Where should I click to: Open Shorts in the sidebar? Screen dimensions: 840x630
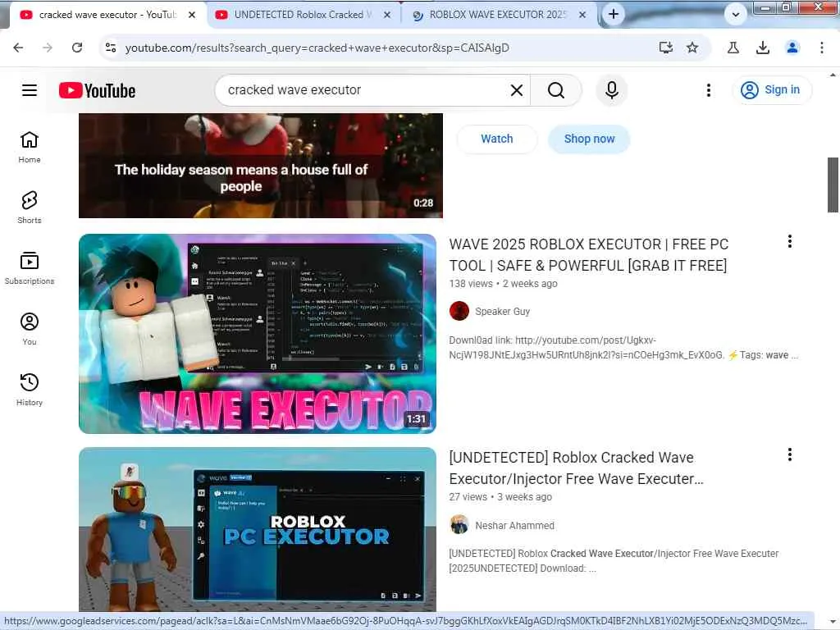[x=30, y=208]
